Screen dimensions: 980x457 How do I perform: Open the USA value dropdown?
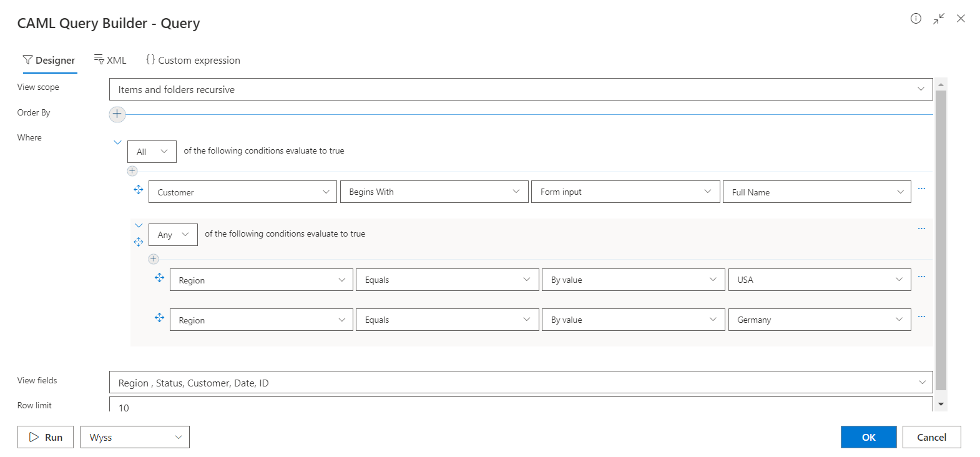click(x=820, y=280)
